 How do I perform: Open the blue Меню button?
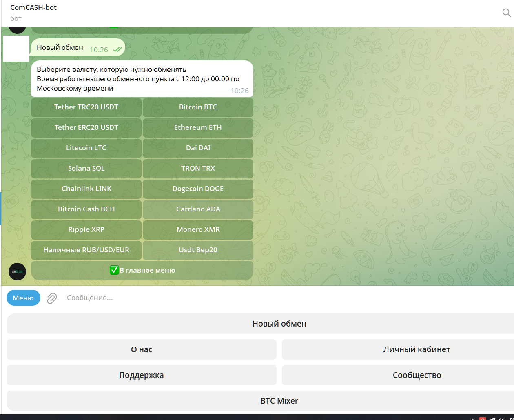[23, 298]
